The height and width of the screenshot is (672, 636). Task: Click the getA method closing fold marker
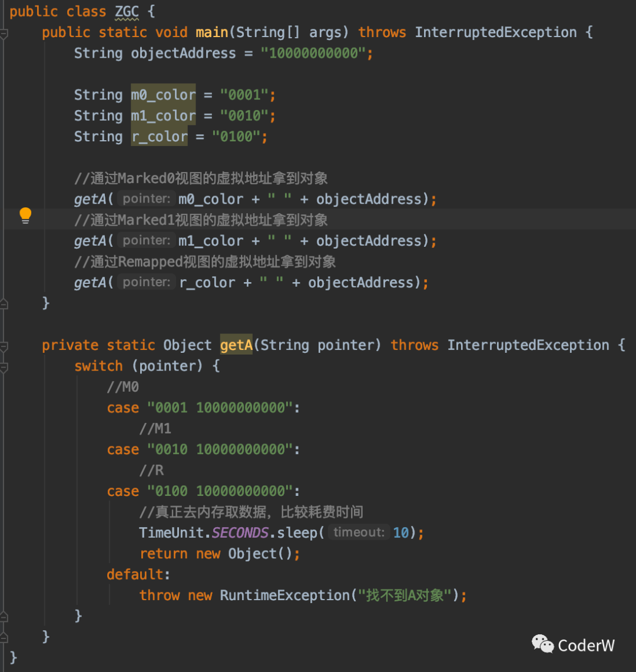pyautogui.click(x=4, y=638)
